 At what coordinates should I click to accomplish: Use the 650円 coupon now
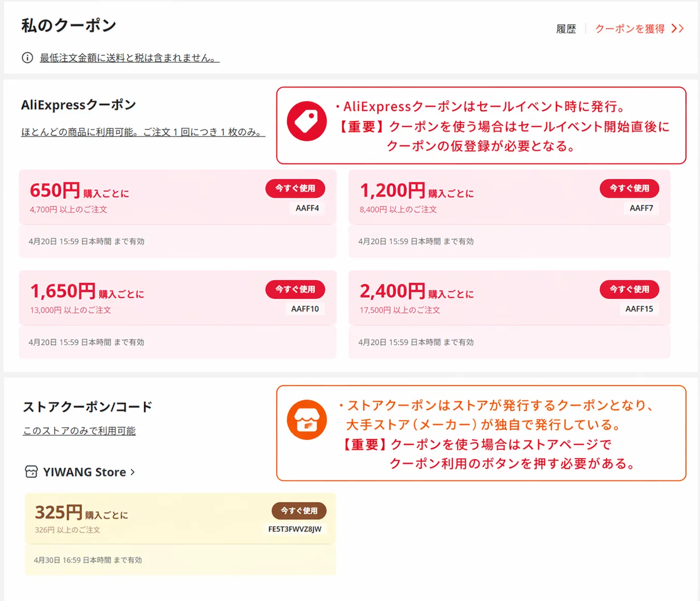pyautogui.click(x=295, y=188)
